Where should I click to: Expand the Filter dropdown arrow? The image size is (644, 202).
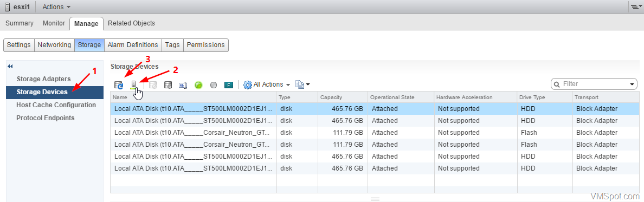(x=632, y=84)
